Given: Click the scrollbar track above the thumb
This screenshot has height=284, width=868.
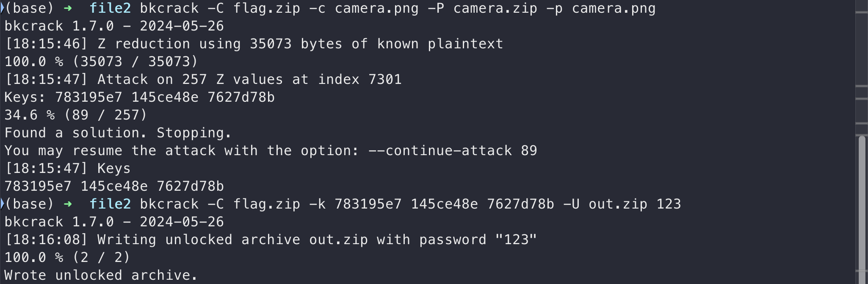Looking at the screenshot, I should coord(862,68).
